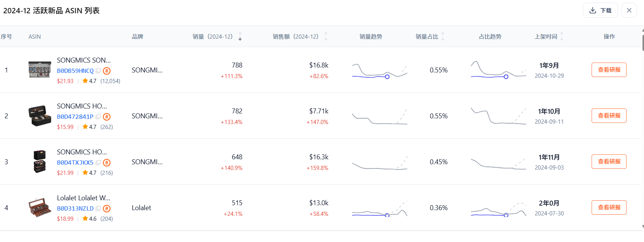Sort by 上架时间 column
The image size is (644, 242).
[x=562, y=36]
